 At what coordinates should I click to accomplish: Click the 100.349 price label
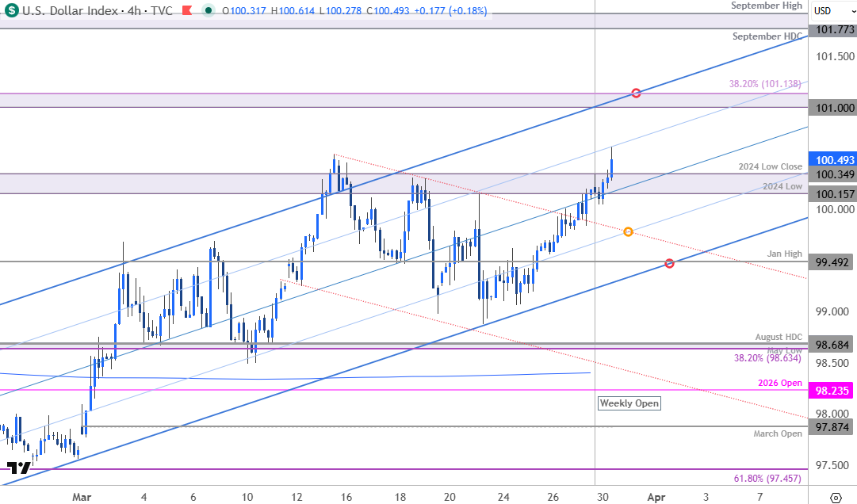[832, 174]
